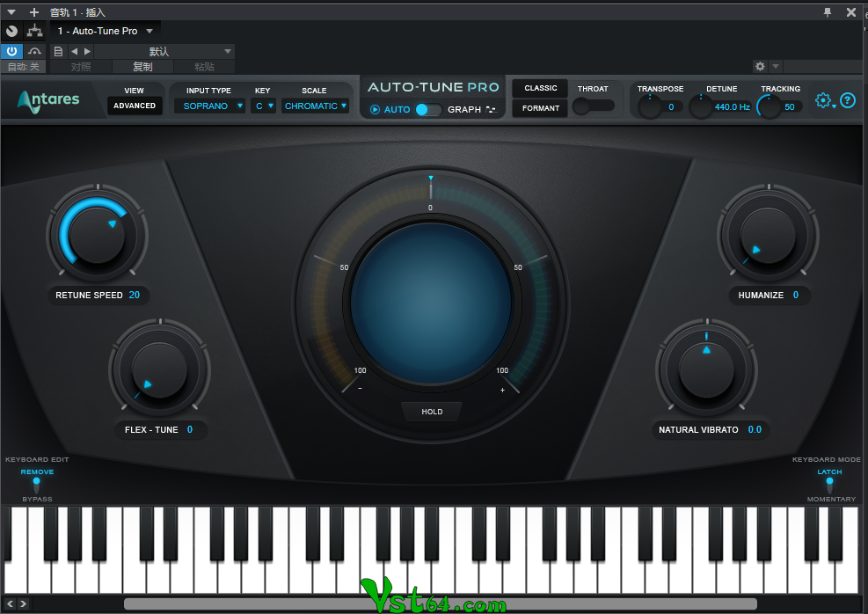Image resolution: width=868 pixels, height=614 pixels.
Task: Click the FLEX-TUNE knob
Action: [159, 369]
